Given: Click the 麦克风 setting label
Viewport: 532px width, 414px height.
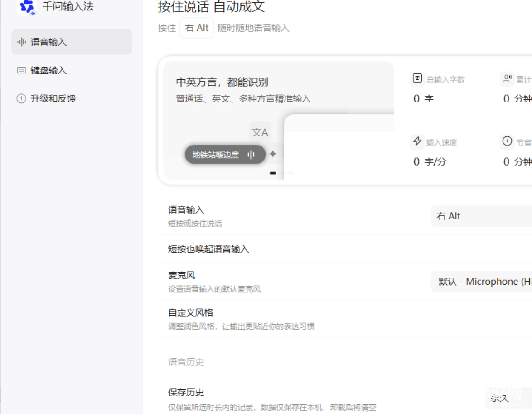Looking at the screenshot, I should point(182,275).
